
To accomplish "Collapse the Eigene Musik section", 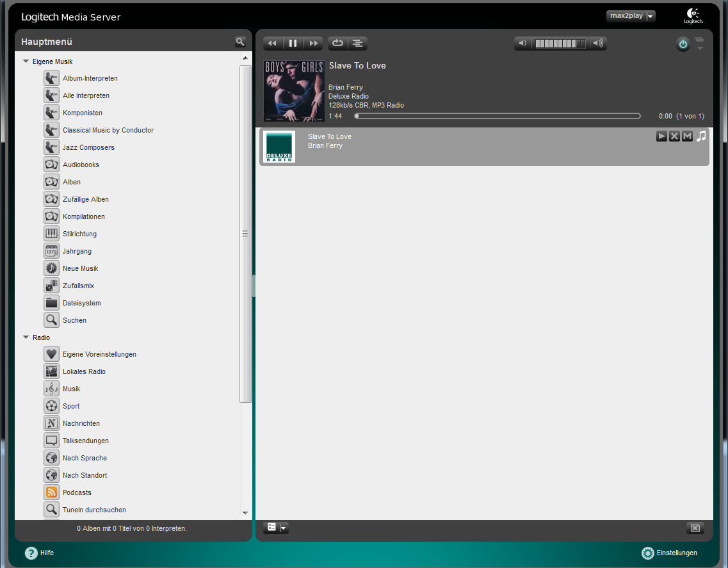I will 26,61.
